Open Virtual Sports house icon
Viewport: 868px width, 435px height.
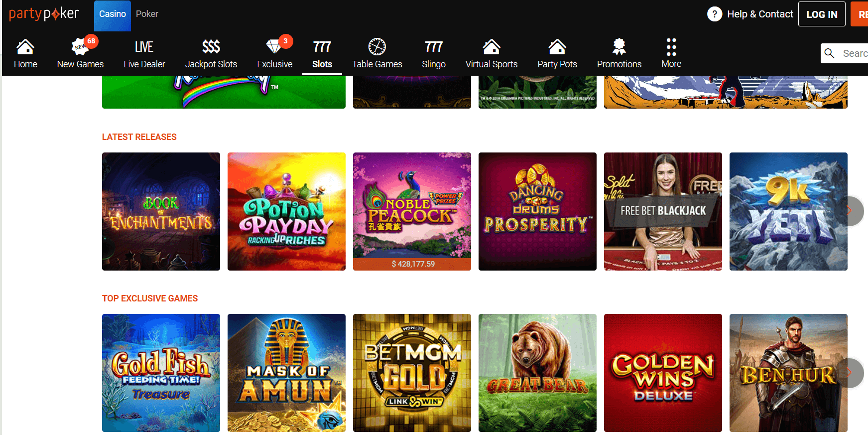492,47
